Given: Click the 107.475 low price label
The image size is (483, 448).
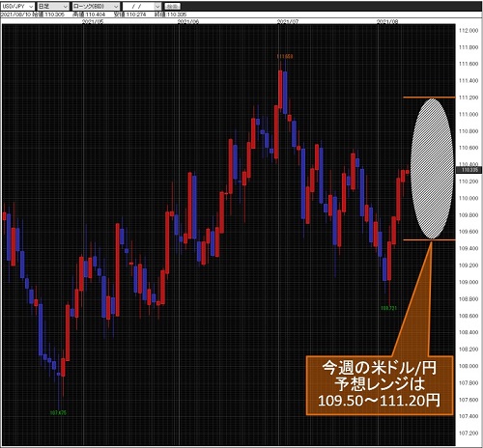Looking at the screenshot, I should (x=58, y=412).
